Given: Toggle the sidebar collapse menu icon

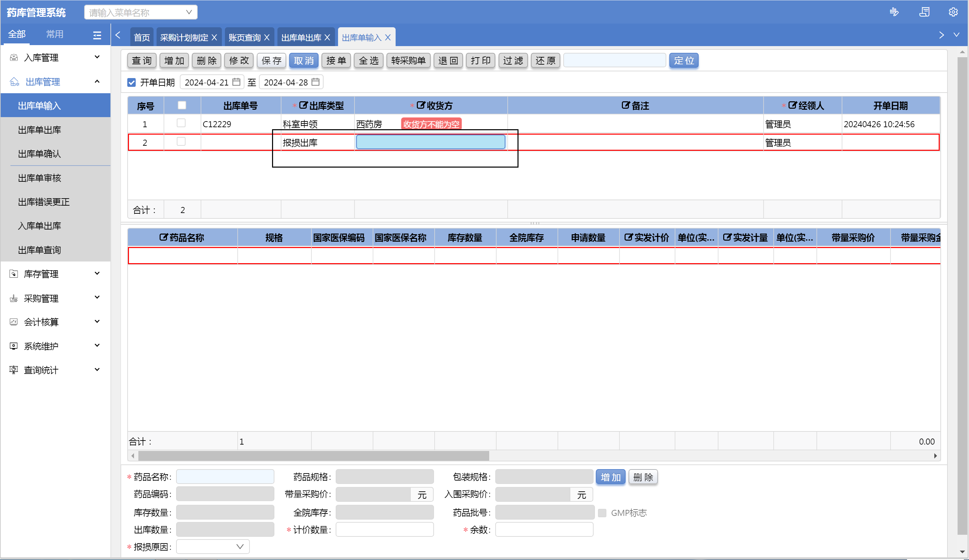Looking at the screenshot, I should (97, 35).
